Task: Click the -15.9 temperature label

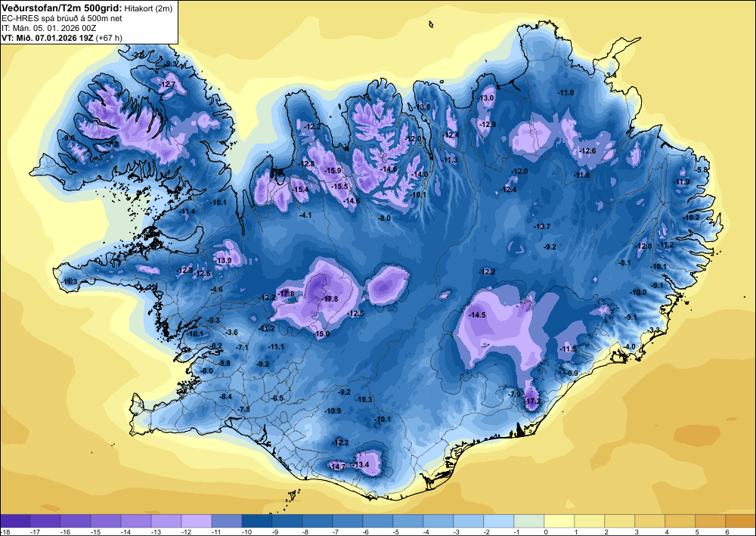Action: pos(333,171)
